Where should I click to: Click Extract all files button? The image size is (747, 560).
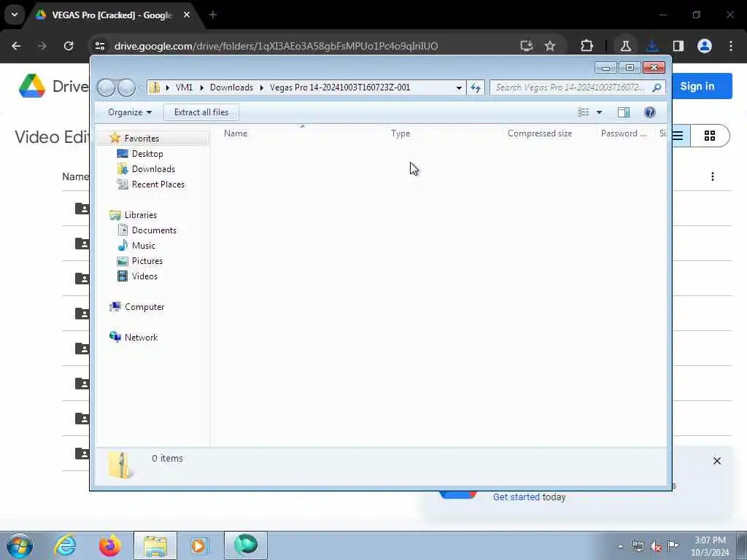point(201,112)
